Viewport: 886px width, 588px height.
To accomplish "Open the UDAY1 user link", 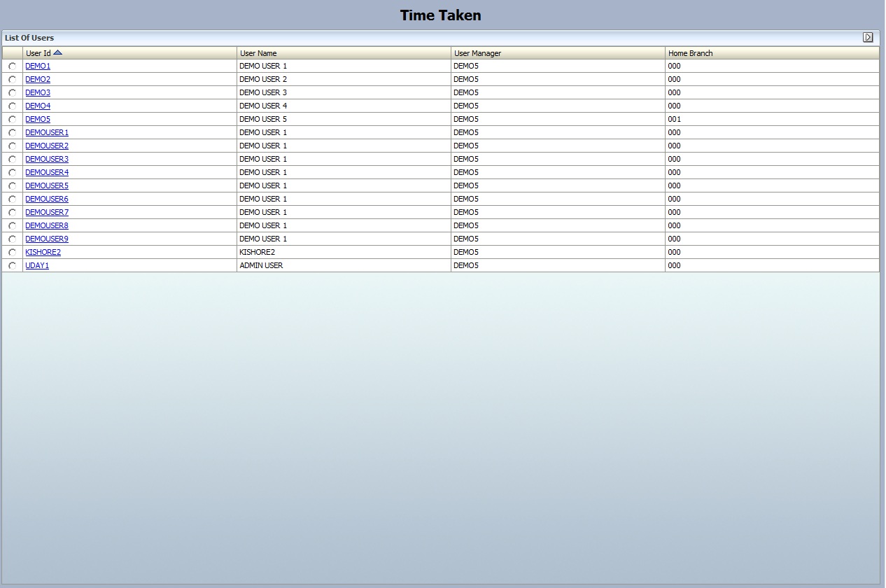I will pos(37,265).
